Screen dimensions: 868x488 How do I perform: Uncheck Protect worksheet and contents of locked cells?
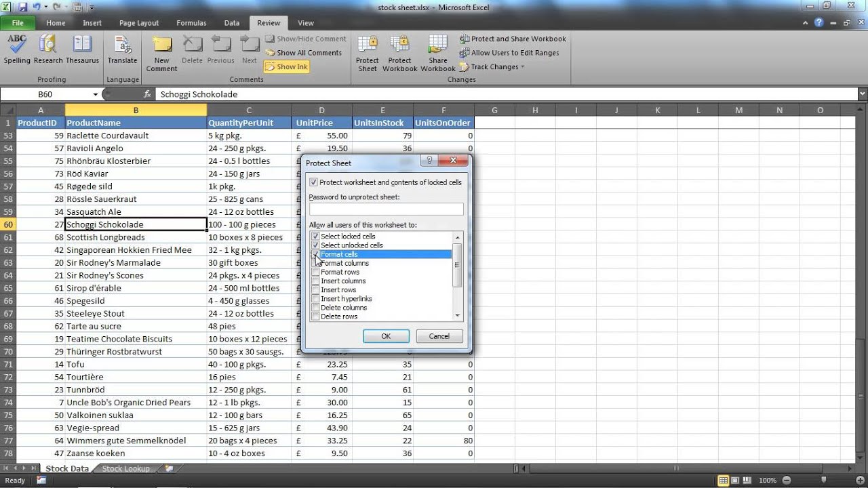pos(313,182)
